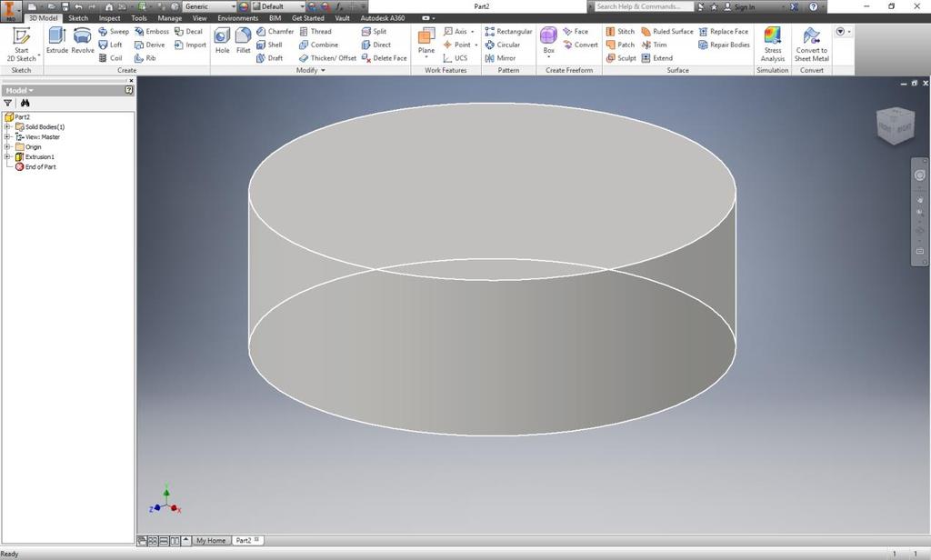The width and height of the screenshot is (931, 560).
Task: Open the Tools ribbon tab
Action: (x=139, y=18)
